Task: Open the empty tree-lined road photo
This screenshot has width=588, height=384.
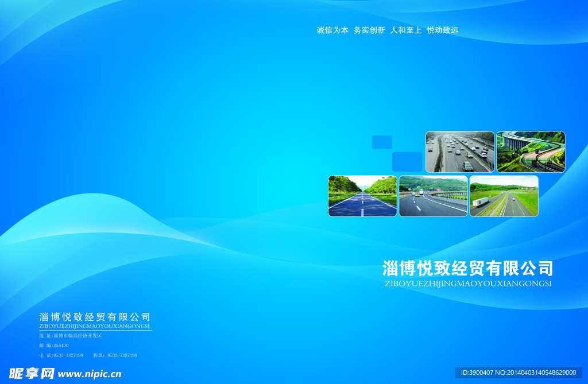Action: (362, 196)
